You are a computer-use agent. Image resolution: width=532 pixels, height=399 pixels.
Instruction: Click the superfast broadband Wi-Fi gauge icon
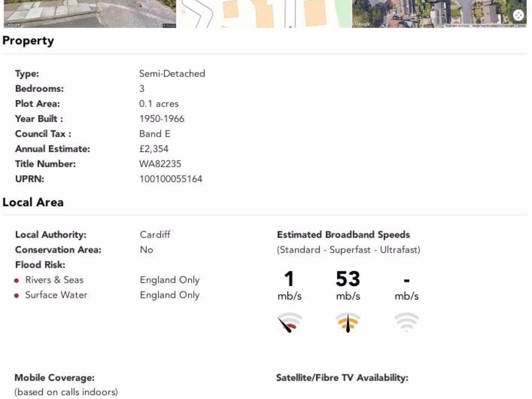348,323
